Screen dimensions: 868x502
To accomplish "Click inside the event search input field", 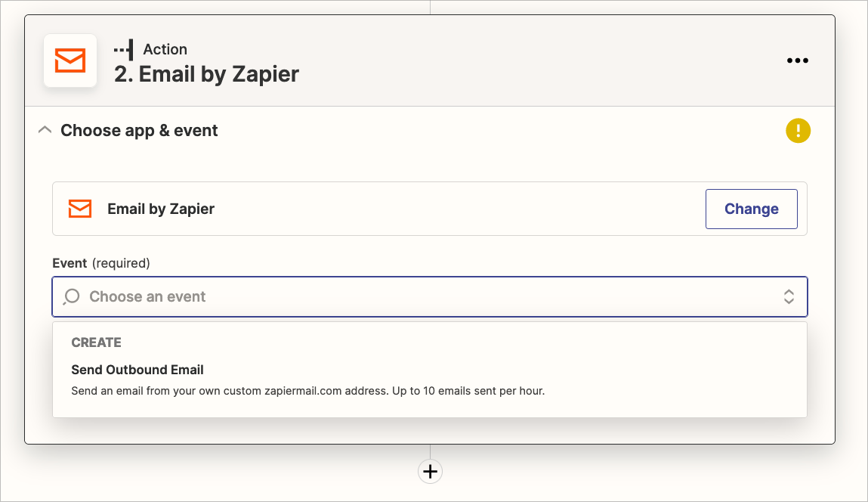I will [302, 296].
